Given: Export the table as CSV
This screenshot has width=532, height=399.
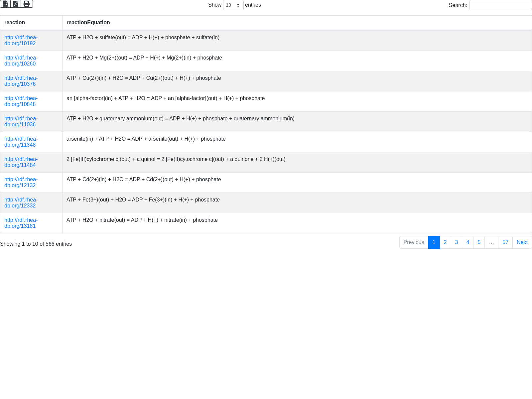Looking at the screenshot, I should (x=5, y=4).
